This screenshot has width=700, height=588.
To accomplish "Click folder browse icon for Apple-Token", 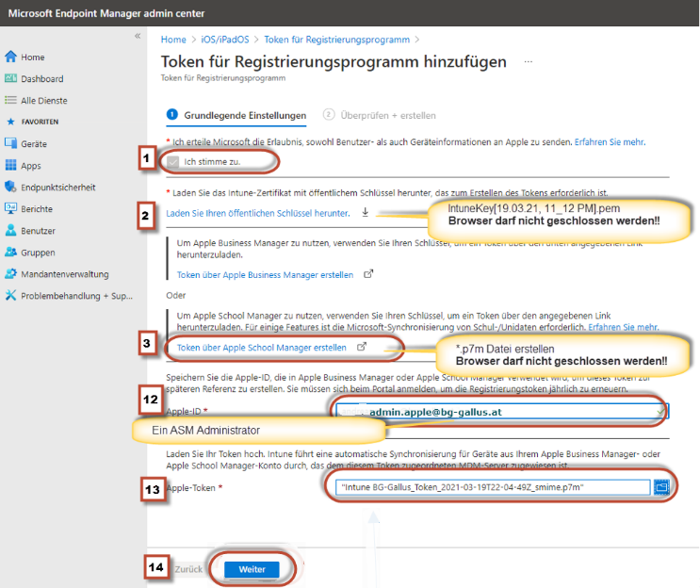I will tap(661, 487).
